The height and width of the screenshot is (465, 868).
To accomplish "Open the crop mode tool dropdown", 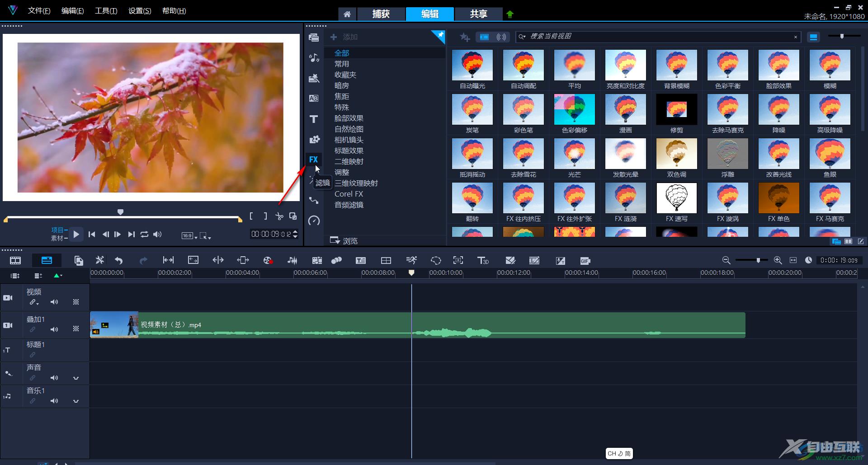I will click(x=205, y=235).
